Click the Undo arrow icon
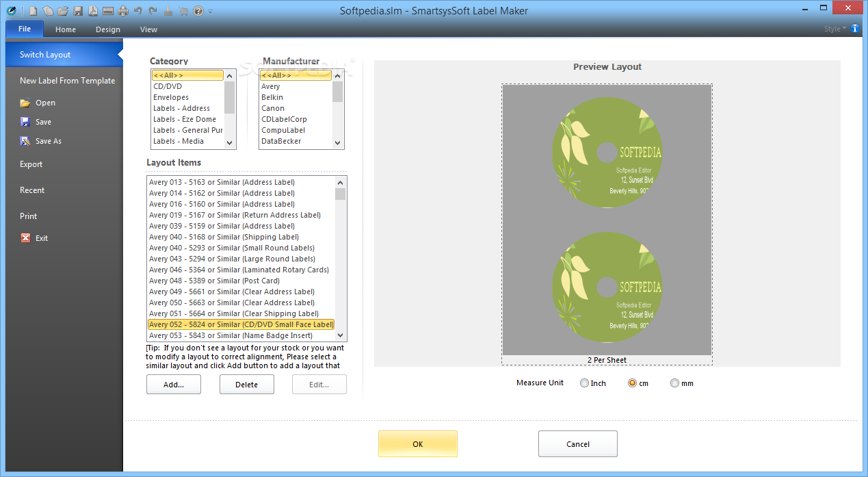The height and width of the screenshot is (477, 868). (x=138, y=11)
